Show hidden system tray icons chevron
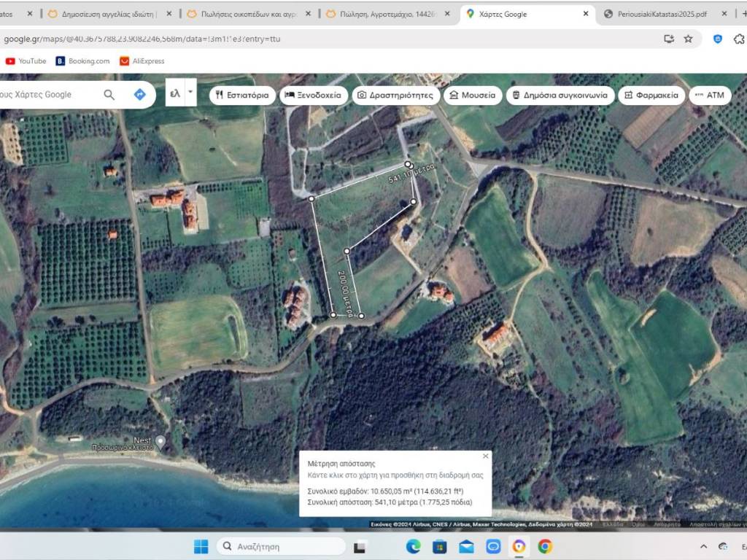Image resolution: width=747 pixels, height=560 pixels. [703, 546]
